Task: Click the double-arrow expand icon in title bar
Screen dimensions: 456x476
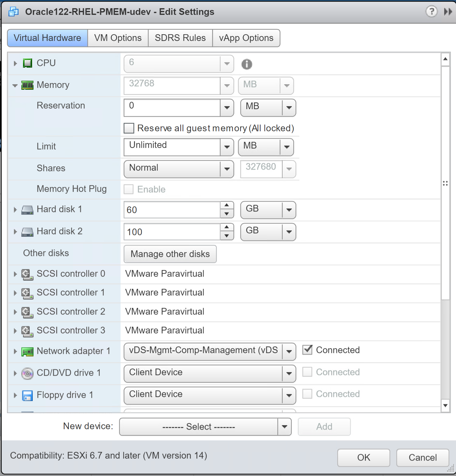Action: 448,12
